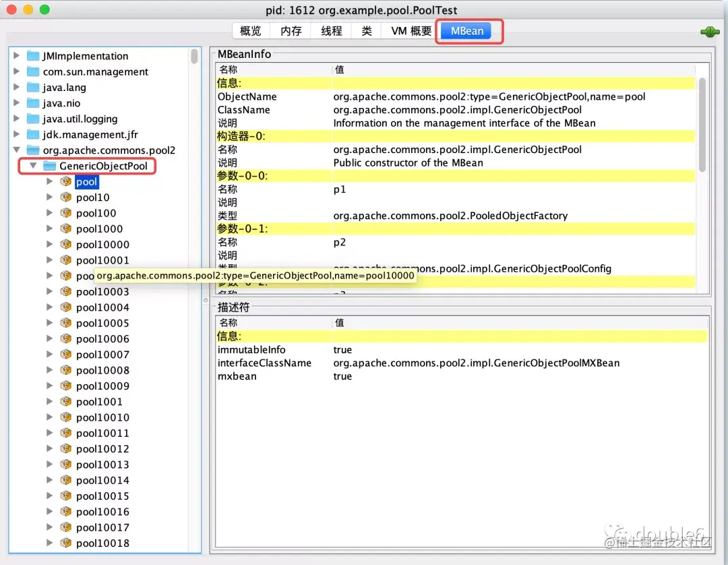Expand the com.sun.management tree node

pos(16,71)
